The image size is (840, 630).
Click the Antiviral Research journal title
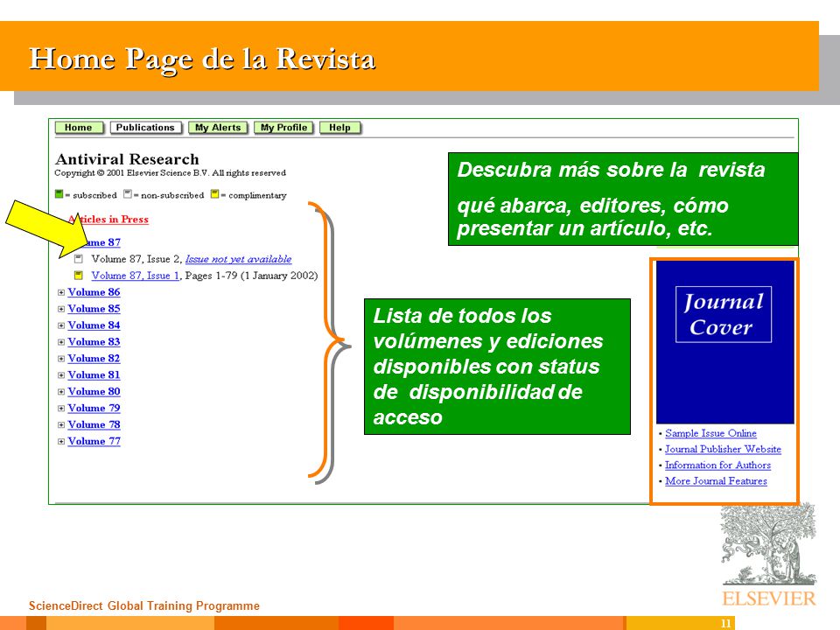coord(127,159)
